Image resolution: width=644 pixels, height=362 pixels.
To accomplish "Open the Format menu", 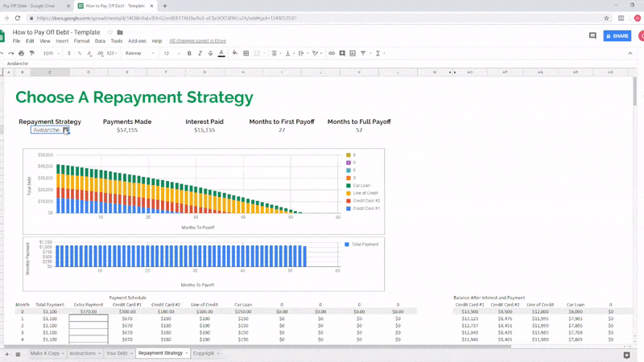I will coord(82,41).
